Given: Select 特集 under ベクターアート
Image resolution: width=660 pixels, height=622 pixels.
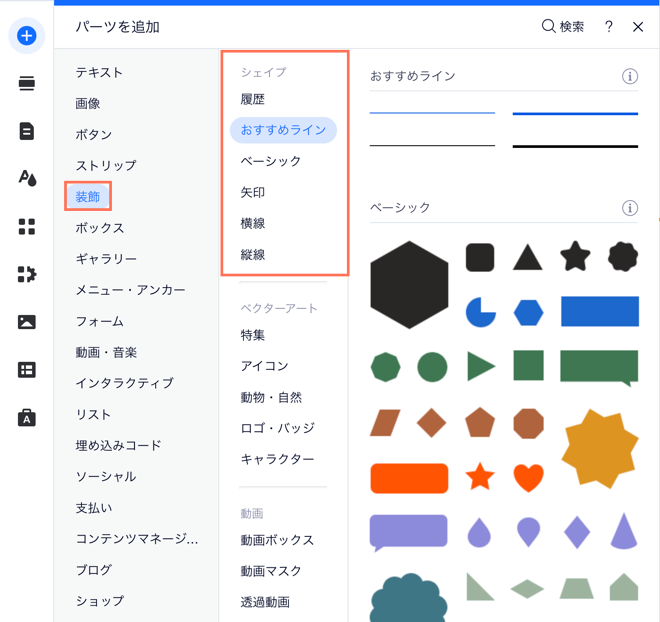Looking at the screenshot, I should [253, 335].
